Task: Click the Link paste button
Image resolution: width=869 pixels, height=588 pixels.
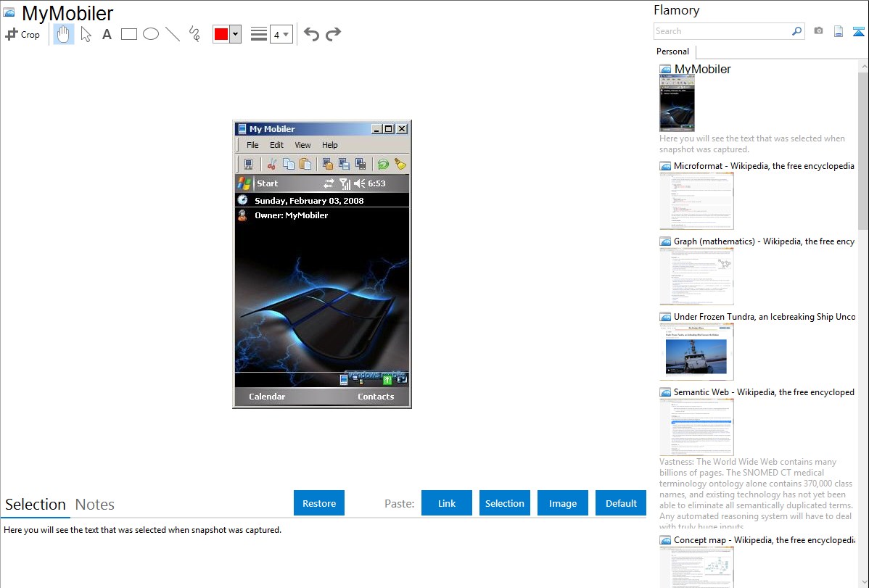Action: click(x=447, y=503)
